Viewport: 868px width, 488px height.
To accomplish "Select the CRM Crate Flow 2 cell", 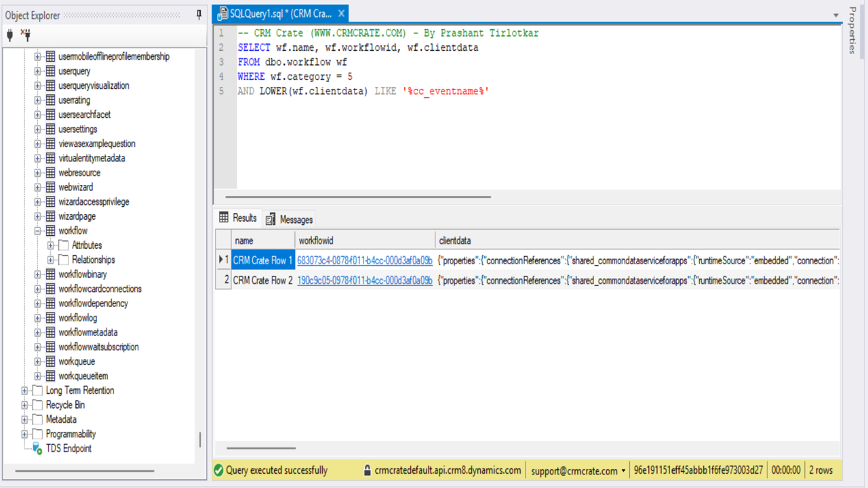I will 262,281.
